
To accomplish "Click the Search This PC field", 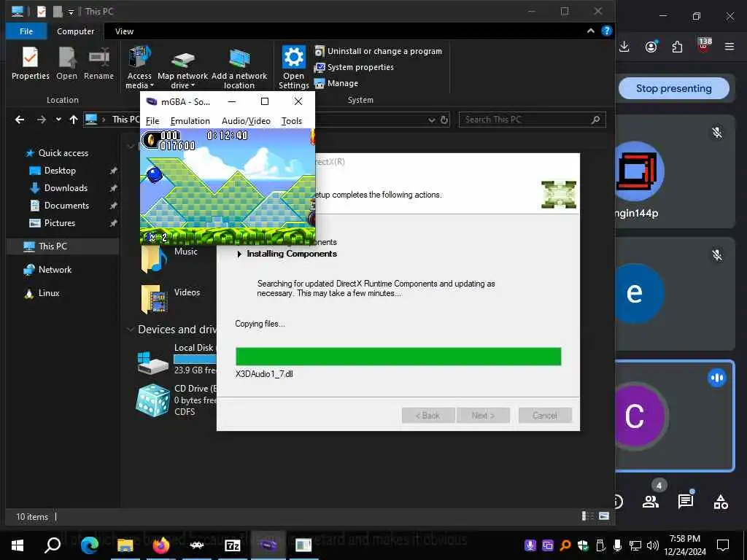I will click(532, 120).
